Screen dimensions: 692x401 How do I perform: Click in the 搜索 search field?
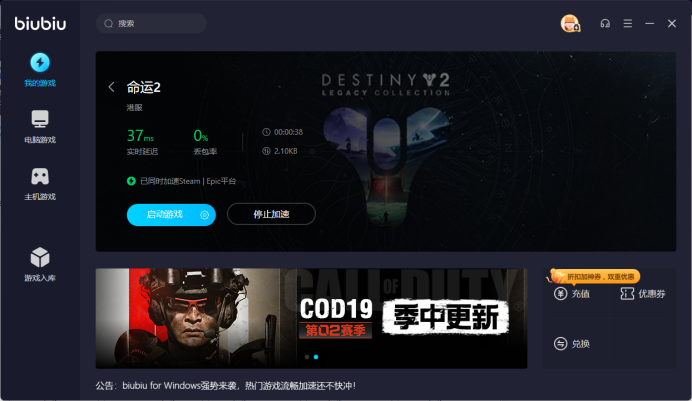(x=151, y=23)
